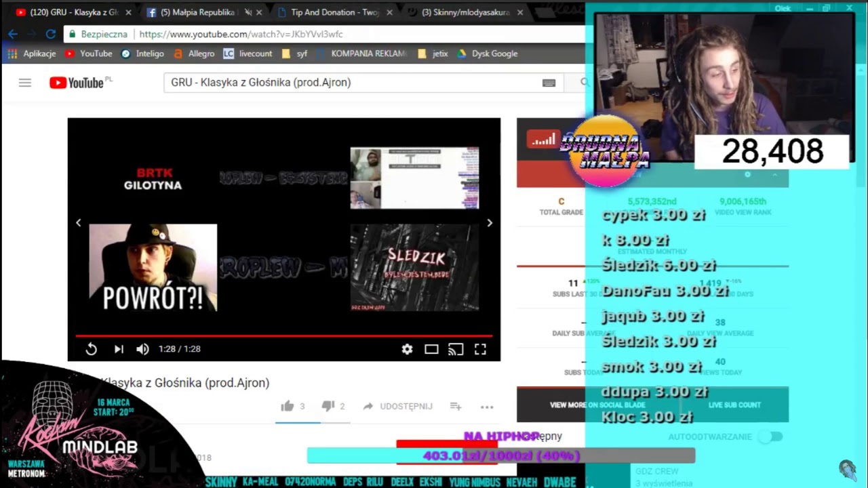Viewport: 868px width, 488px height.
Task: Click the TOTAL GRADE C label
Action: [x=561, y=206]
